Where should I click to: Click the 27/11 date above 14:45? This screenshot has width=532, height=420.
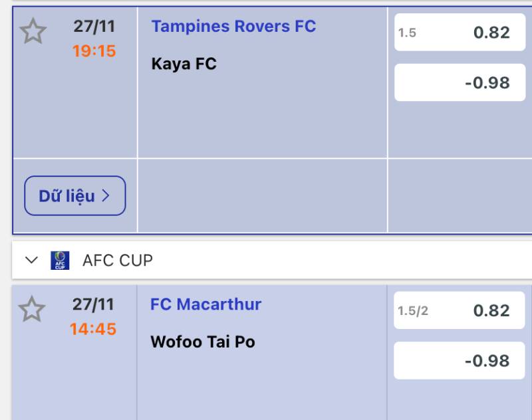tap(93, 304)
